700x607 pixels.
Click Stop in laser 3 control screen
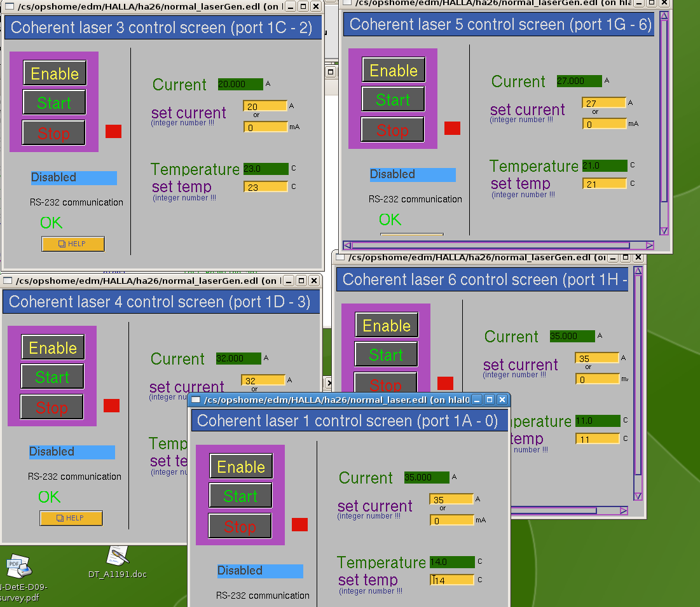pos(53,132)
